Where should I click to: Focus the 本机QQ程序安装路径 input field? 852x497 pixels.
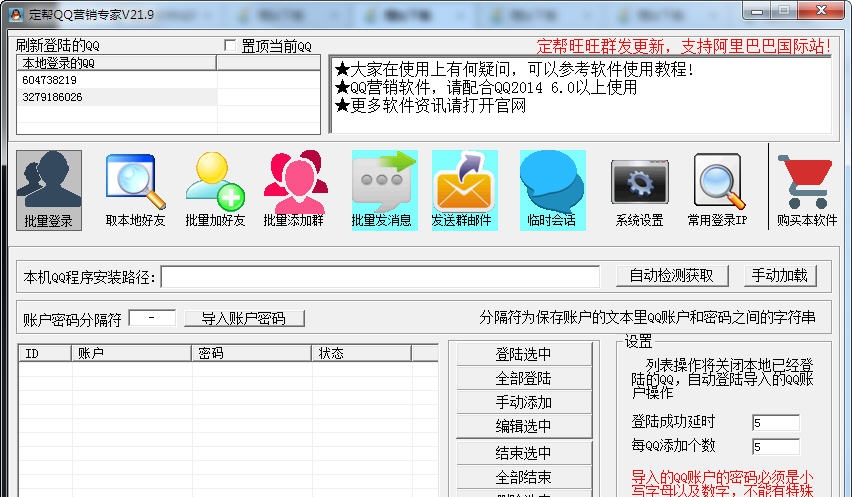click(380, 277)
